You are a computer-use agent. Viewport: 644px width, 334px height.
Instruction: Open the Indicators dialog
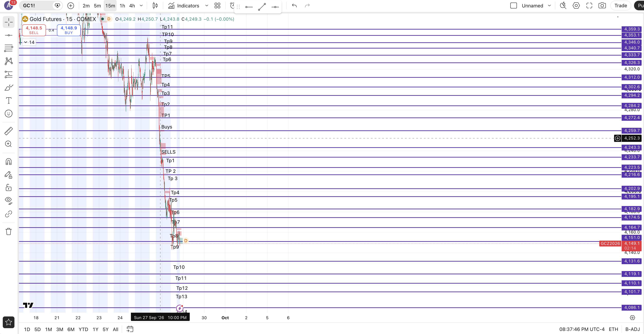point(184,6)
